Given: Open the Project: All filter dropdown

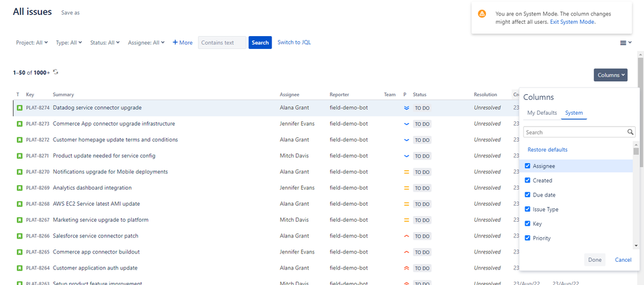Looking at the screenshot, I should [x=32, y=43].
